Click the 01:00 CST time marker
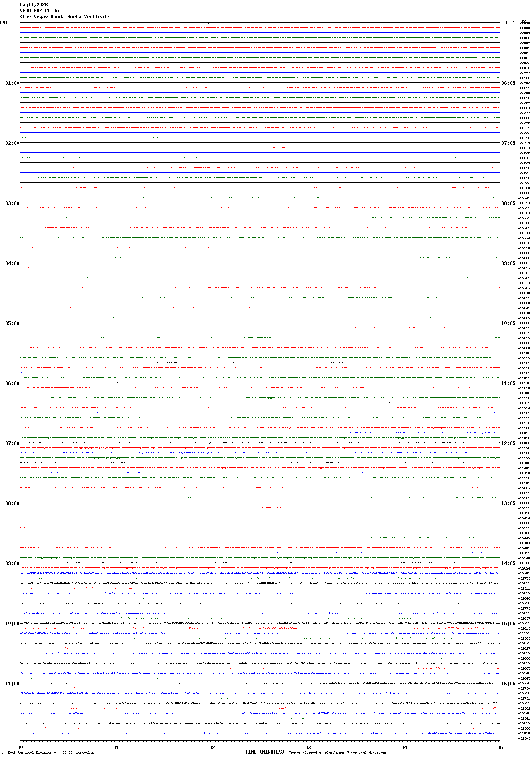Image resolution: width=532 pixels, height=758 pixels. coord(12,83)
